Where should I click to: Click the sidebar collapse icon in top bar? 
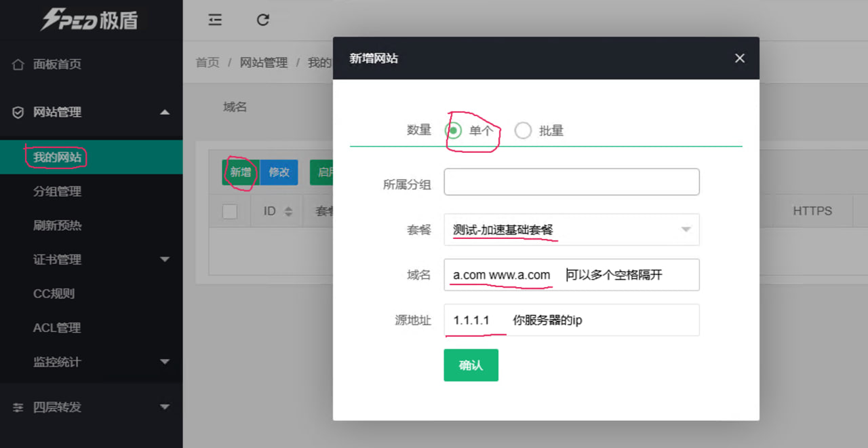(215, 20)
